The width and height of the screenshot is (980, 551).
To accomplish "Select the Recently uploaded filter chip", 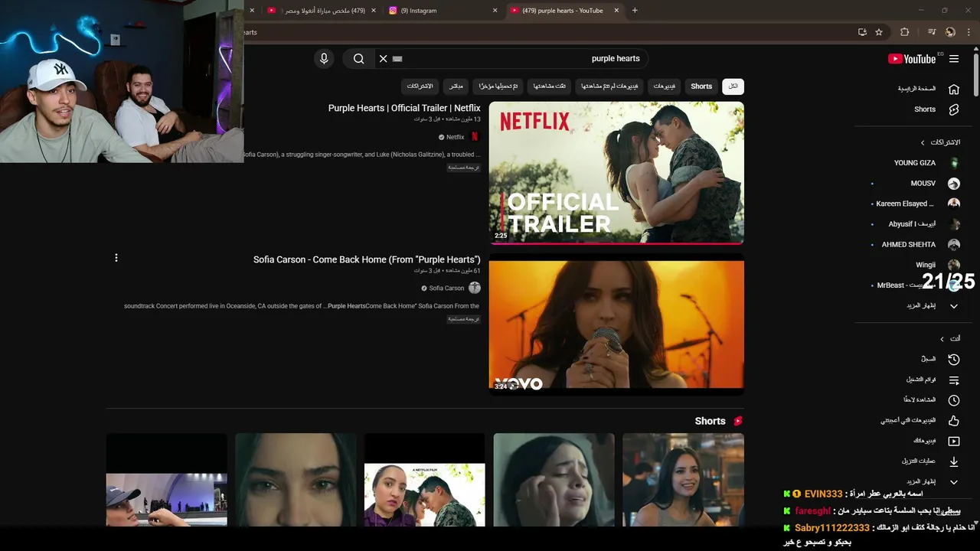I will (x=498, y=86).
